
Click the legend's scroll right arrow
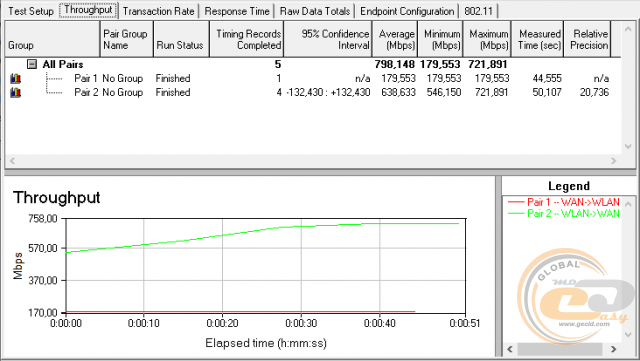click(x=613, y=349)
